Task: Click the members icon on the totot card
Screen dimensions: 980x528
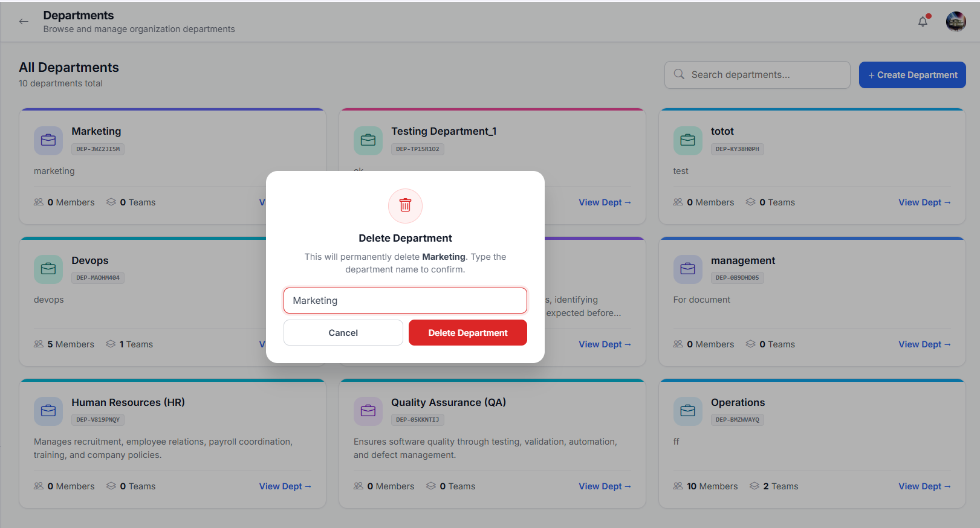Action: pyautogui.click(x=678, y=202)
